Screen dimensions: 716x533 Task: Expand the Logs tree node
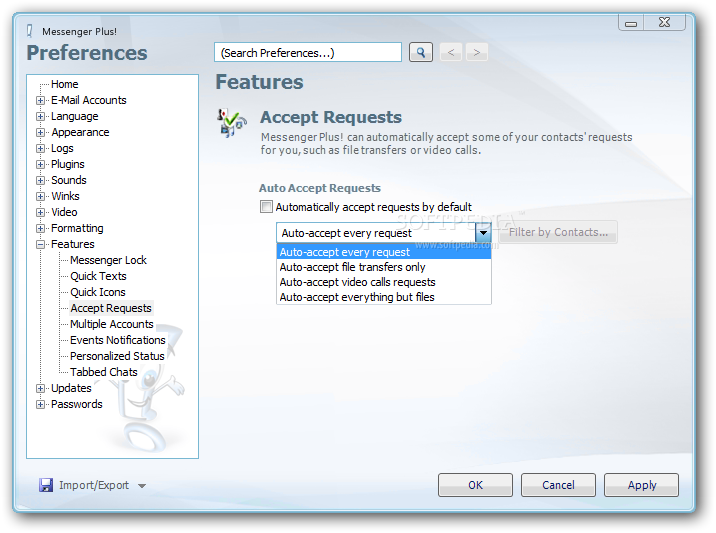tap(40, 148)
